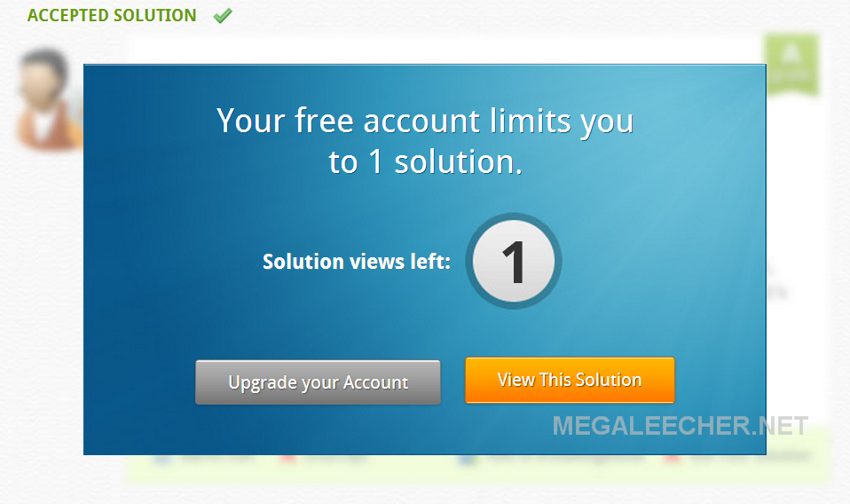Click the first blurred red icon below the dialog
The width and height of the screenshot is (850, 504).
click(x=288, y=460)
